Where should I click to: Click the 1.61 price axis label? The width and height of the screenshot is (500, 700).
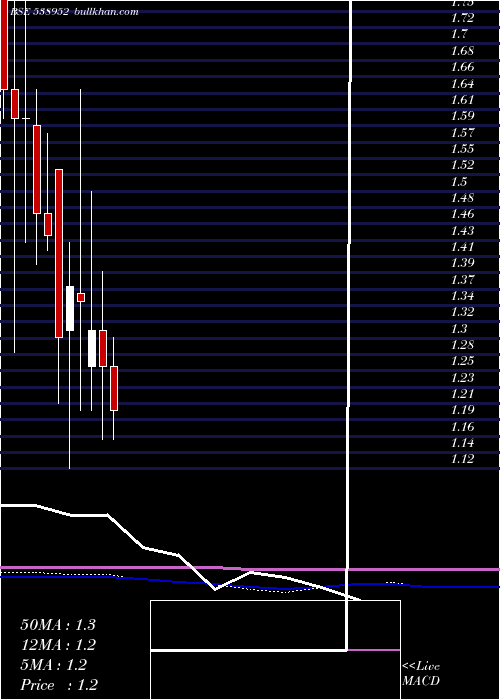click(x=462, y=100)
